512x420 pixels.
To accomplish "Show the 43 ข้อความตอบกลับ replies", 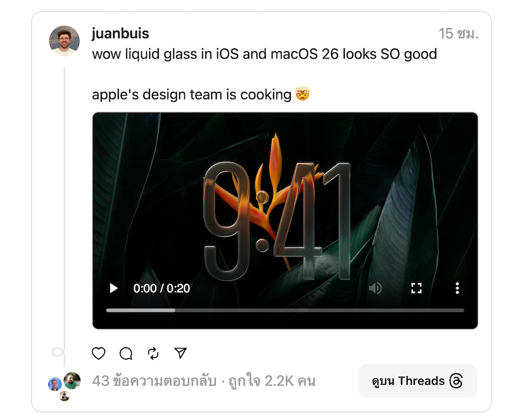I will click(x=154, y=381).
